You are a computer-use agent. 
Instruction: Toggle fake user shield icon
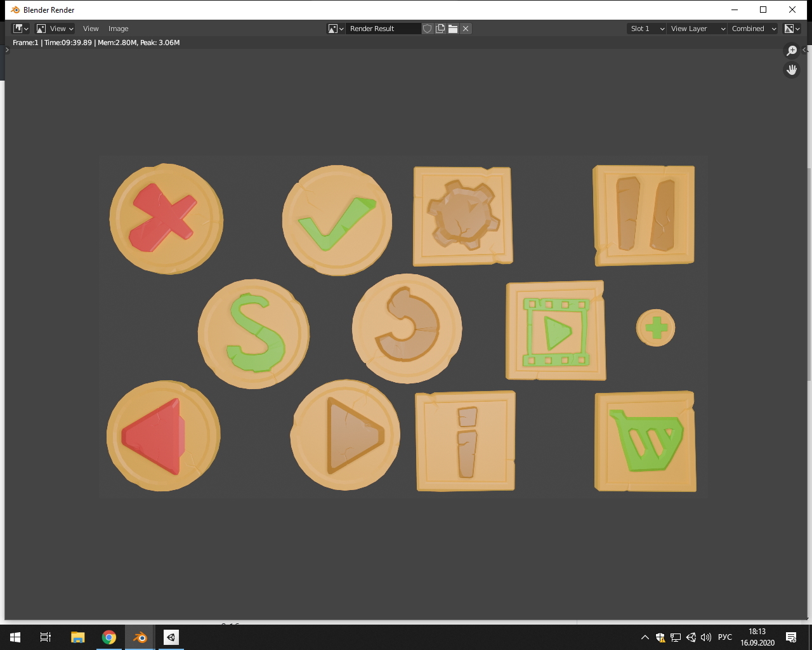428,29
